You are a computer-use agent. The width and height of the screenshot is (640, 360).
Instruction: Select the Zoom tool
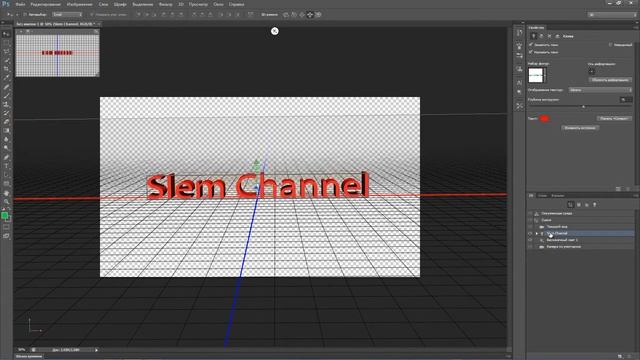click(x=6, y=201)
